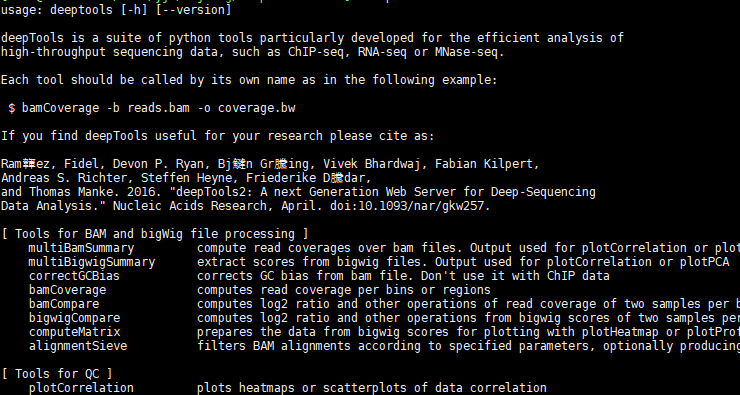Click 'coverage.bw' in the example command

point(256,108)
